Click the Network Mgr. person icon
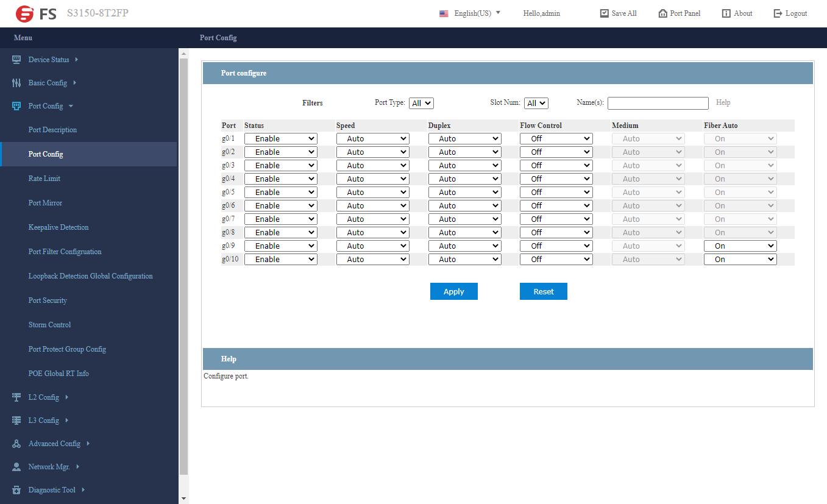827x504 pixels. (x=16, y=467)
